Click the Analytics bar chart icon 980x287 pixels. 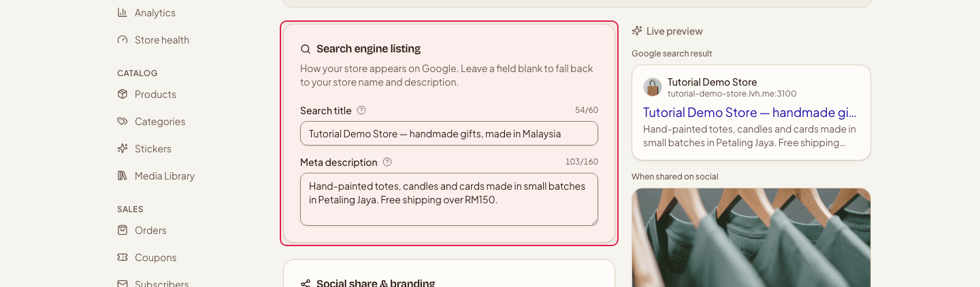click(x=122, y=12)
